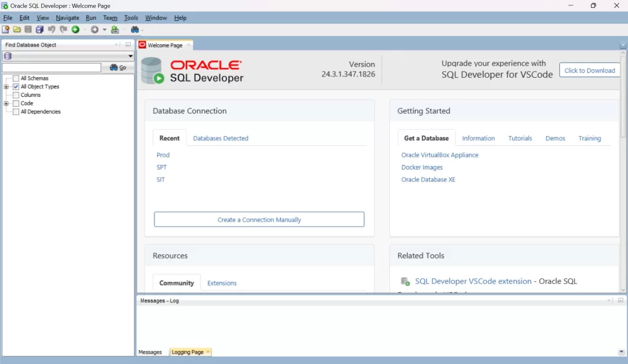Click the SQL Developer VSCode extension icon
The image size is (628, 364).
[405, 281]
